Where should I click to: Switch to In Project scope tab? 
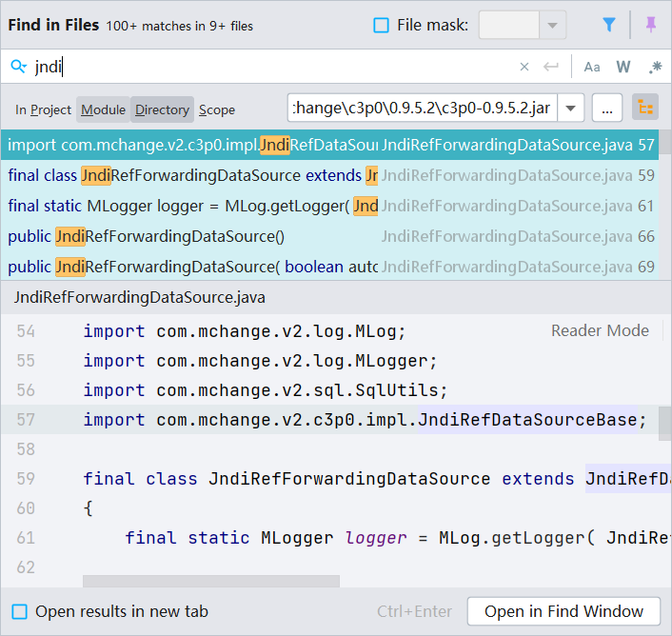[x=44, y=109]
